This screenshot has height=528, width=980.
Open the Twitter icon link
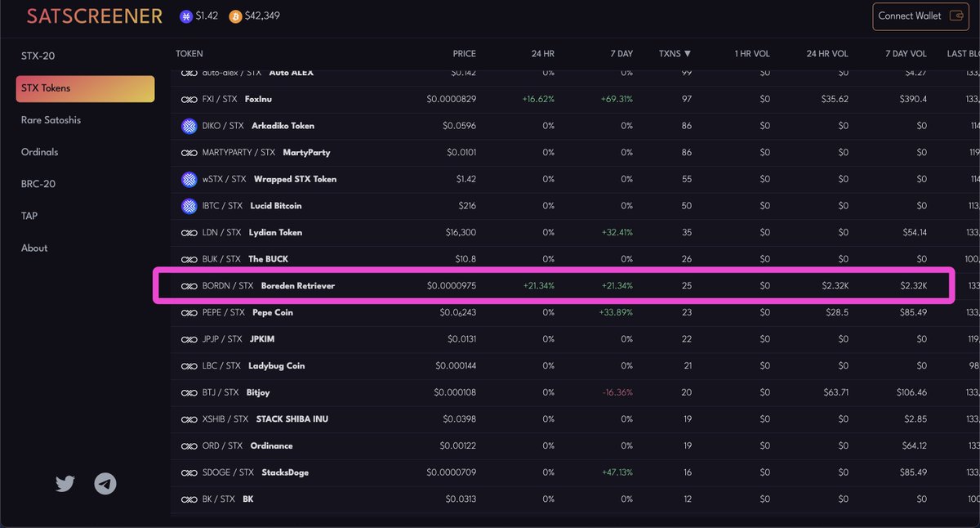click(x=65, y=484)
